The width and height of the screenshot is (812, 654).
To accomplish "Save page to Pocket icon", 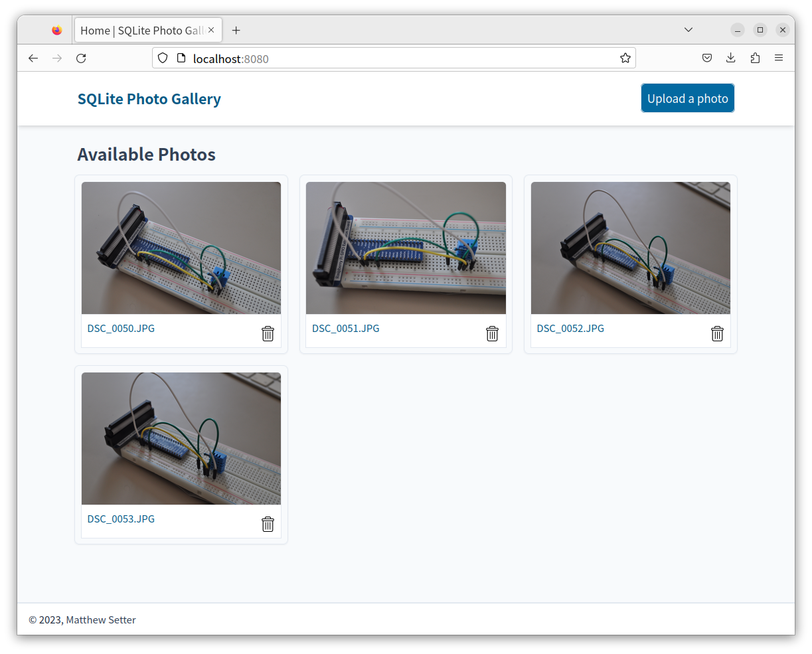I will point(707,58).
